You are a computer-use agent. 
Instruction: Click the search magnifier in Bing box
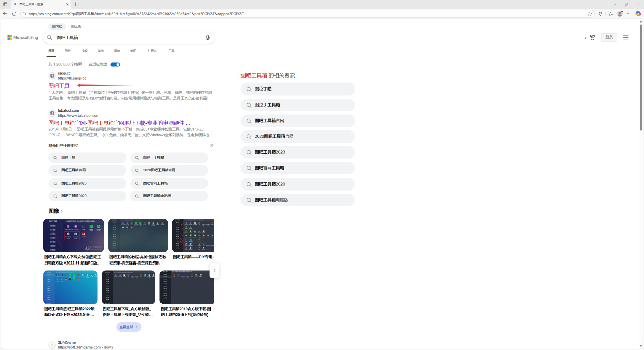click(x=49, y=37)
